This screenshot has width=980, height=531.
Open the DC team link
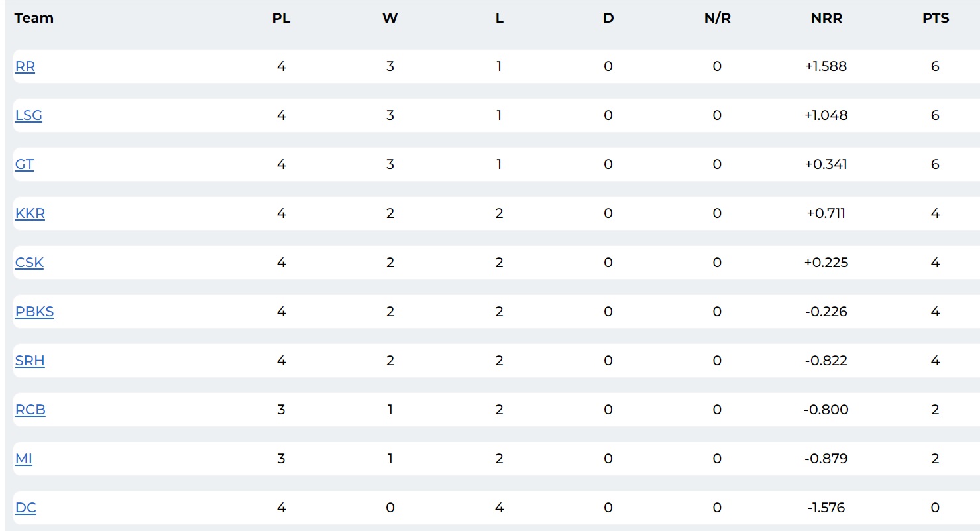coord(26,508)
